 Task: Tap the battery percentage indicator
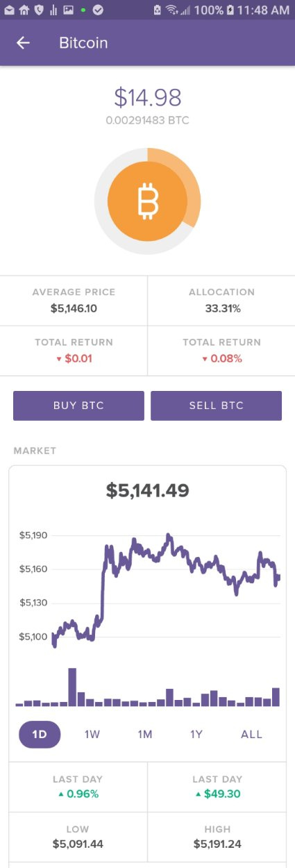click(x=209, y=10)
